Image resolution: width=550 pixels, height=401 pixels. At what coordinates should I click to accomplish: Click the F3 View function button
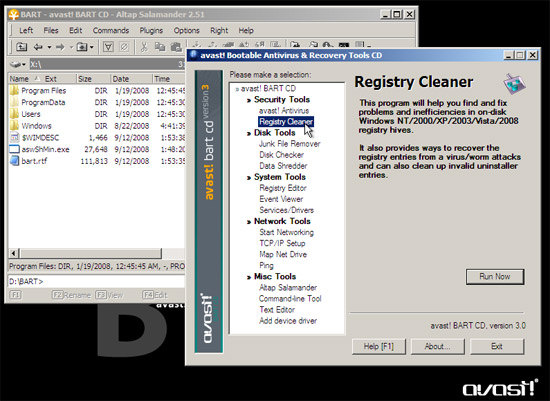coord(109,295)
